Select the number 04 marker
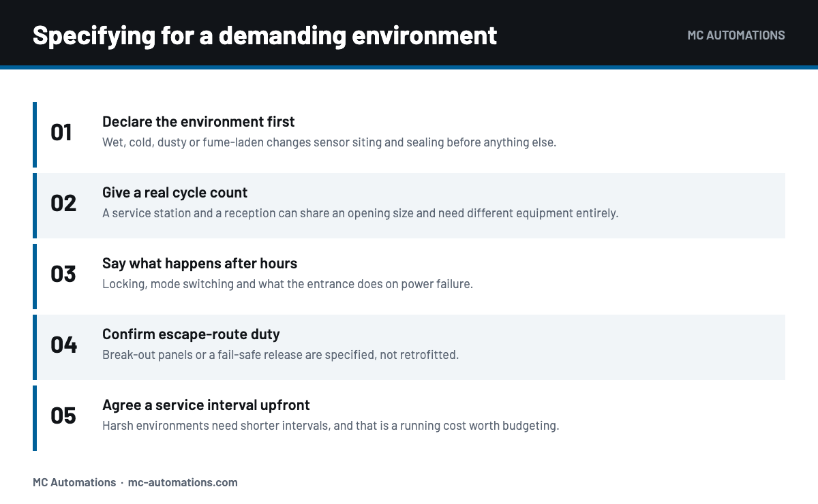Screen dimensions: 818x504 click(64, 345)
